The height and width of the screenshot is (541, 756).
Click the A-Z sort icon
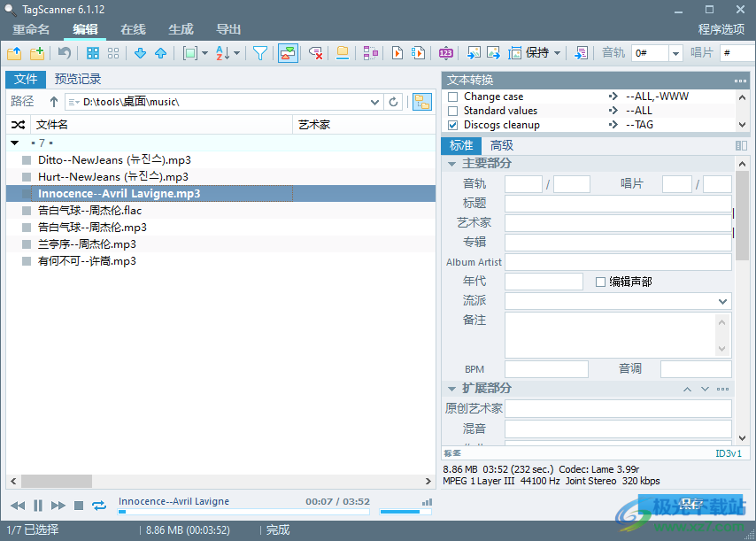click(223, 52)
